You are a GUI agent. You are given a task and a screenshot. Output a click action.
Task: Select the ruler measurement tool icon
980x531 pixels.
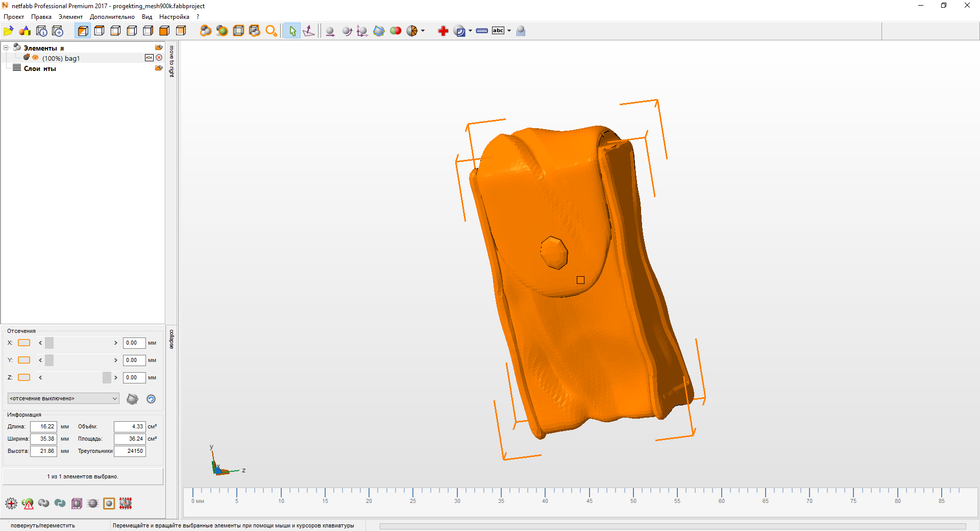pos(482,31)
